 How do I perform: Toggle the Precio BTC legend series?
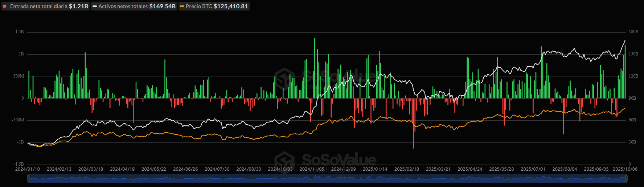click(199, 6)
